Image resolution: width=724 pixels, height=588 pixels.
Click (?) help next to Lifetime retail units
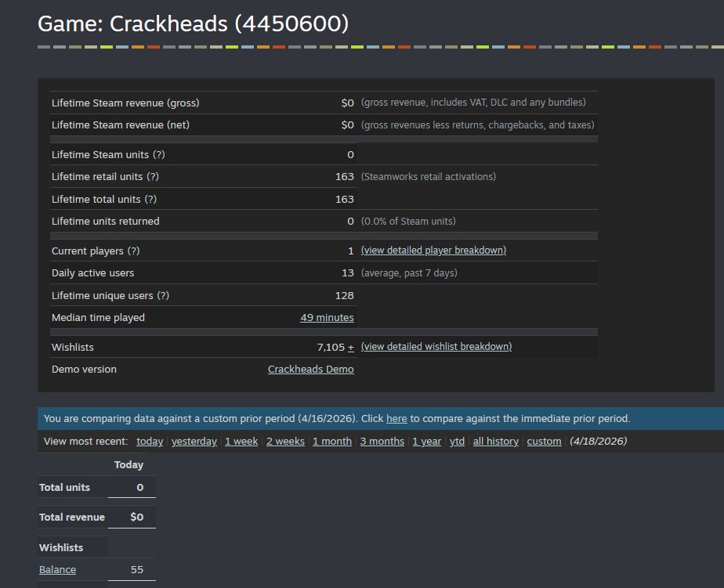click(152, 177)
